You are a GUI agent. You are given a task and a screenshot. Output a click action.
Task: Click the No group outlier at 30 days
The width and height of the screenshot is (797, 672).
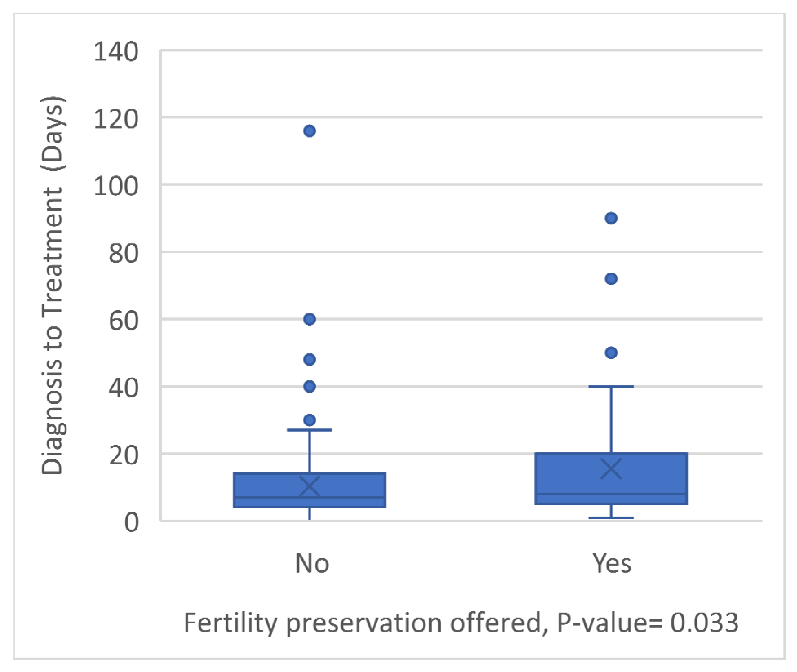pyautogui.click(x=309, y=420)
